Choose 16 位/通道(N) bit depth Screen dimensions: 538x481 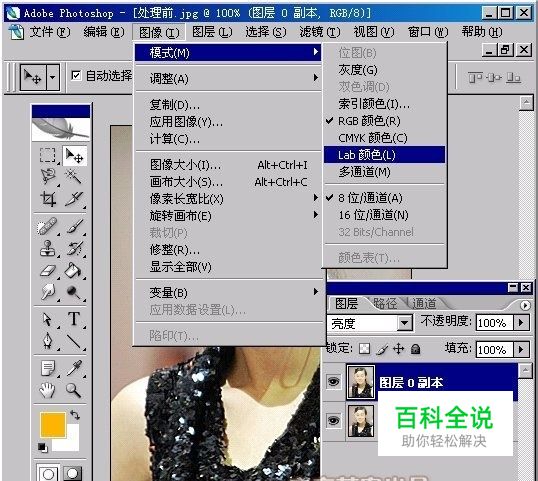click(x=384, y=215)
